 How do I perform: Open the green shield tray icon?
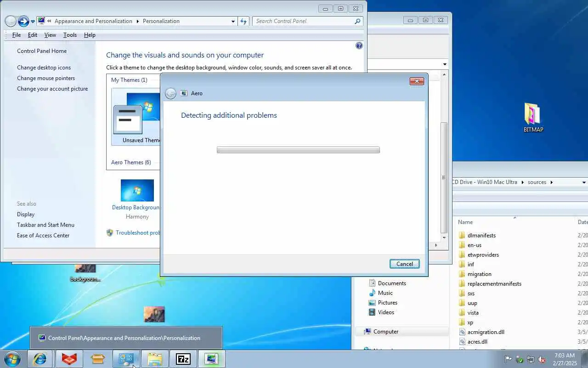520,359
